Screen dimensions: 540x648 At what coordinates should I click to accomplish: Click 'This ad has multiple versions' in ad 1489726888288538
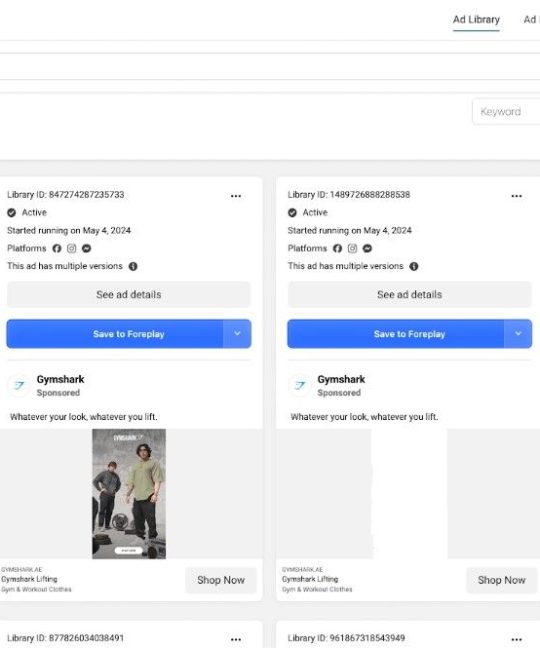(345, 266)
